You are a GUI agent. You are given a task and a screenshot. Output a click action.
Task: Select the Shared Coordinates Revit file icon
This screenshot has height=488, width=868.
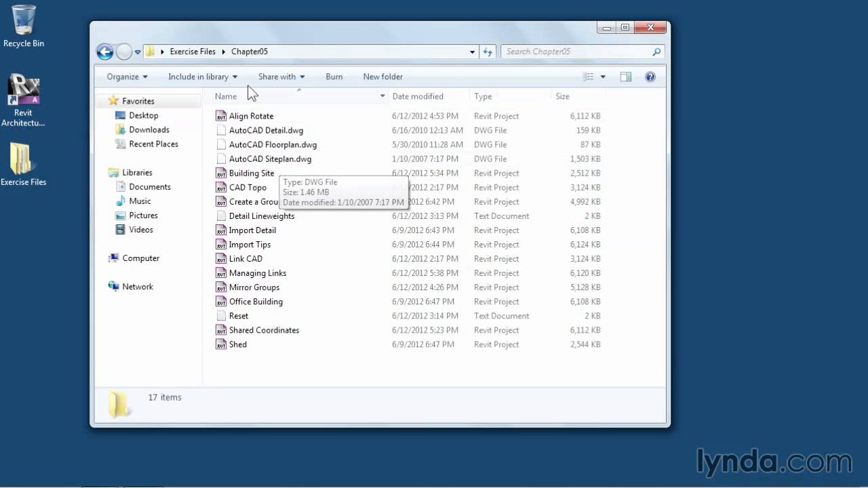(221, 329)
